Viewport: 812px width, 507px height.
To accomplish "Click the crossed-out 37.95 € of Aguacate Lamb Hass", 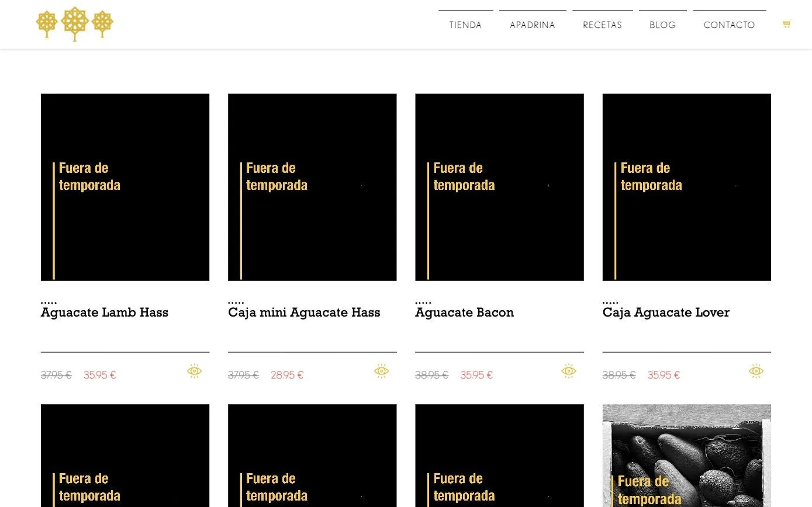I will 56,375.
